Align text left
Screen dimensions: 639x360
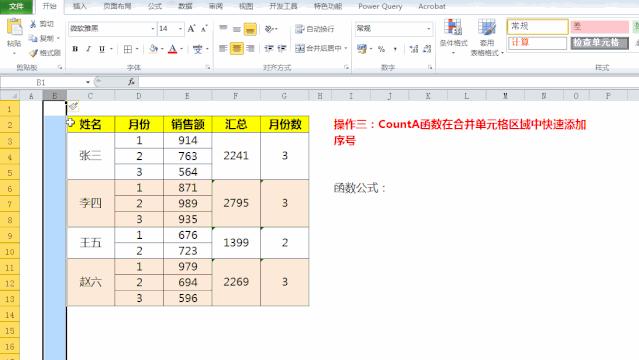pyautogui.click(x=223, y=49)
